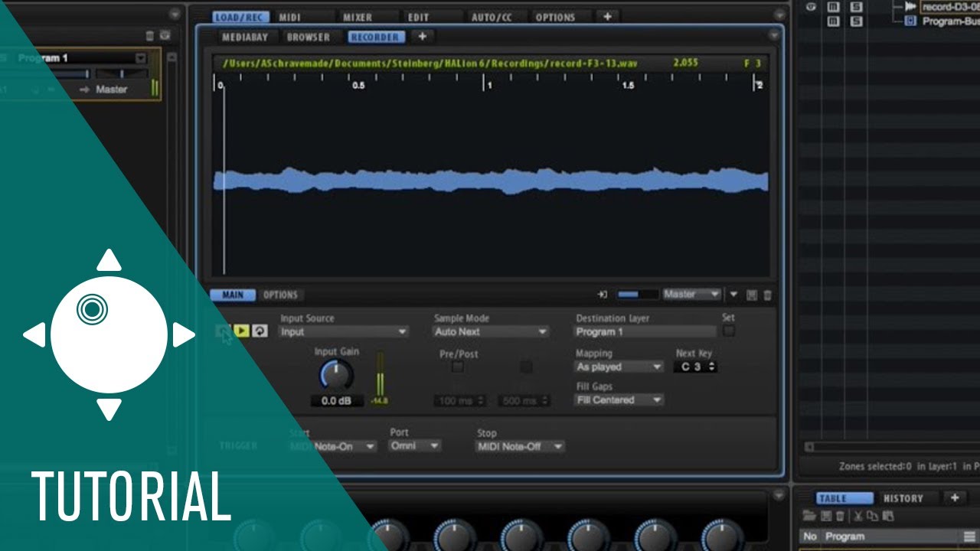Open the Sample Mode Auto Next dropdown
The image size is (980, 551).
491,332
